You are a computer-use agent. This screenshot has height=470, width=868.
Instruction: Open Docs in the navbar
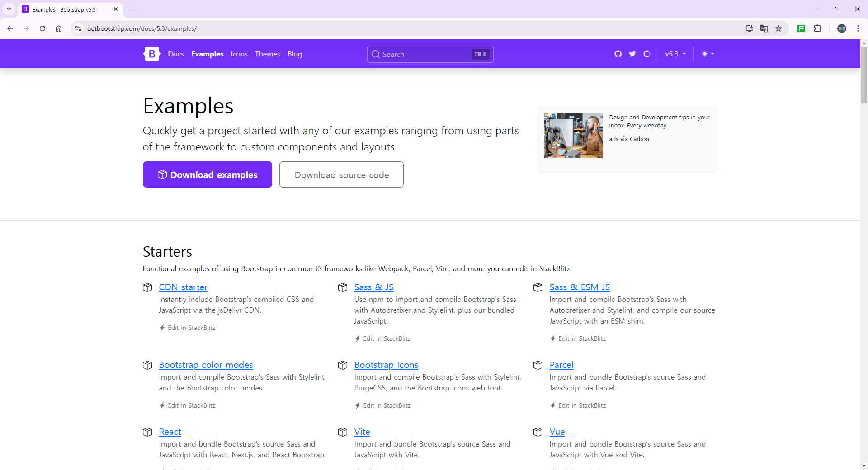pyautogui.click(x=176, y=54)
